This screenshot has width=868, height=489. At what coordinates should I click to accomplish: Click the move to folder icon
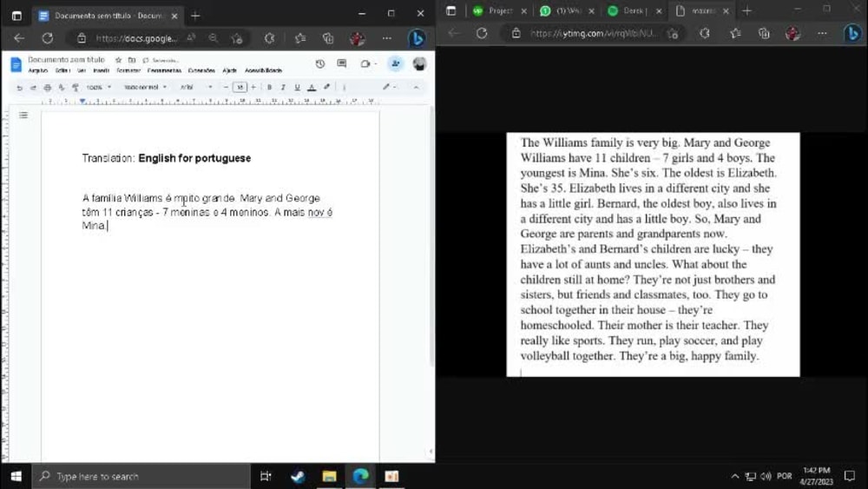click(x=132, y=60)
